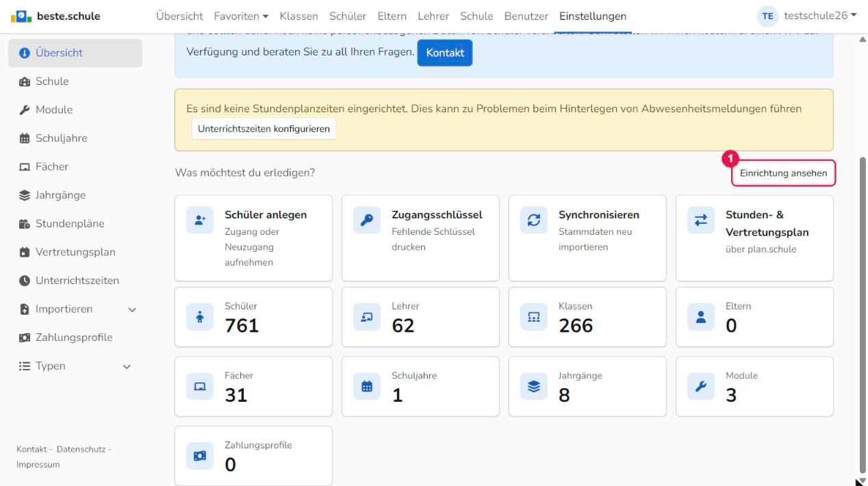Open the testschule26 account dropdown

[x=820, y=16]
